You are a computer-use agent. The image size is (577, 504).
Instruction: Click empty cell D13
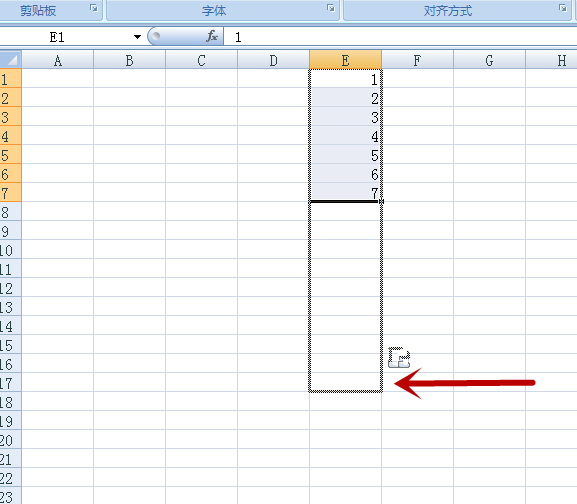[273, 306]
